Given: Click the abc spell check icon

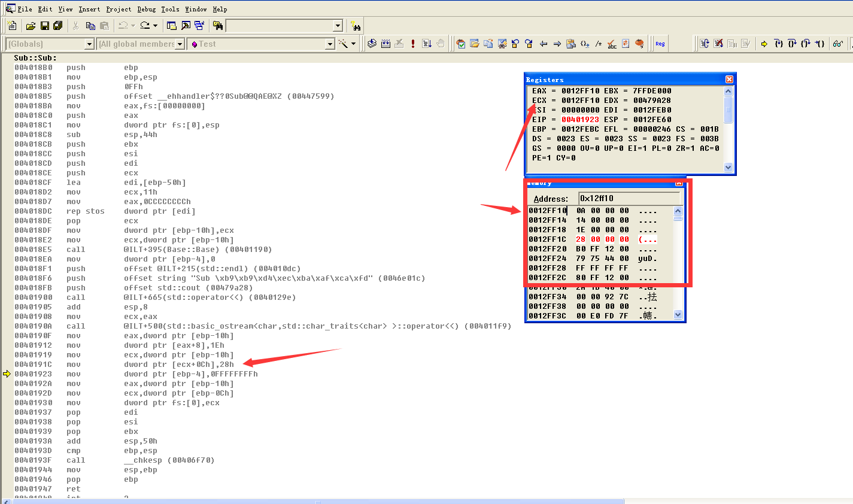Looking at the screenshot, I should (612, 44).
